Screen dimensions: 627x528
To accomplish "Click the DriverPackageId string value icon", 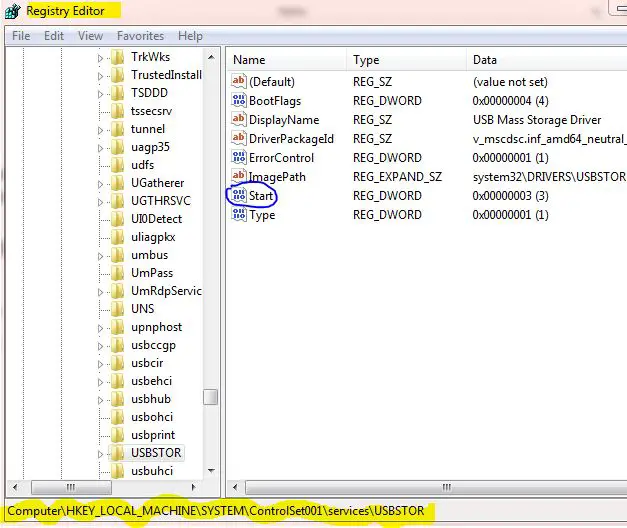I will (x=239, y=138).
